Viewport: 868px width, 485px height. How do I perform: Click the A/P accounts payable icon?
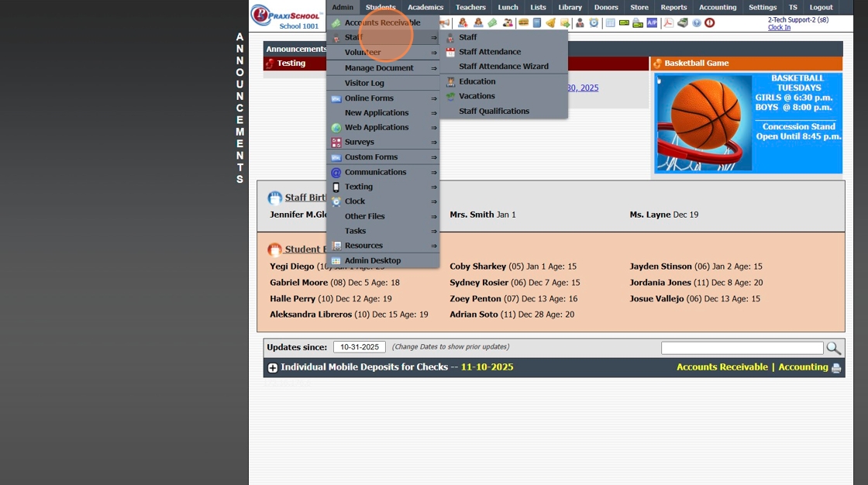click(652, 22)
